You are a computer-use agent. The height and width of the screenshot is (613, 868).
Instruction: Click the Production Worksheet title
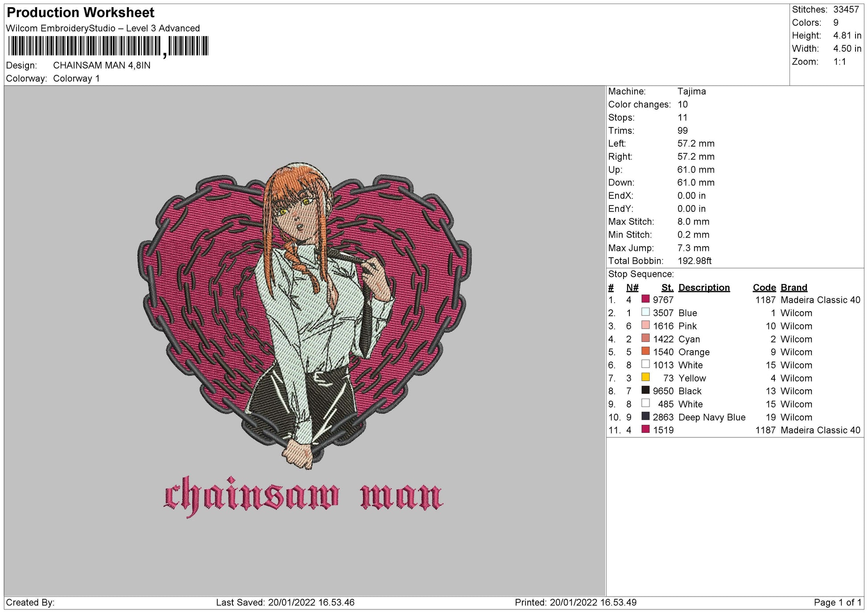coord(81,12)
